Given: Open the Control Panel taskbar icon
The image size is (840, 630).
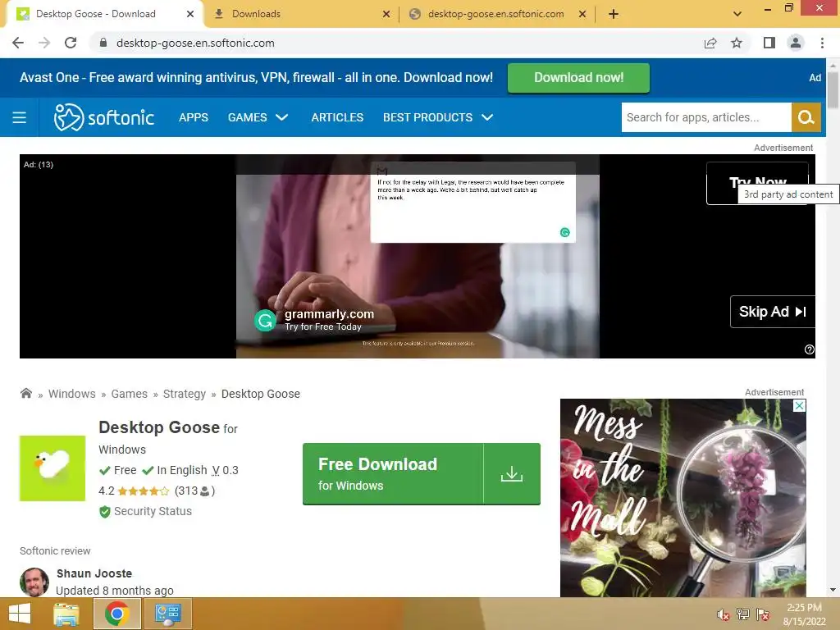Looking at the screenshot, I should 167,614.
